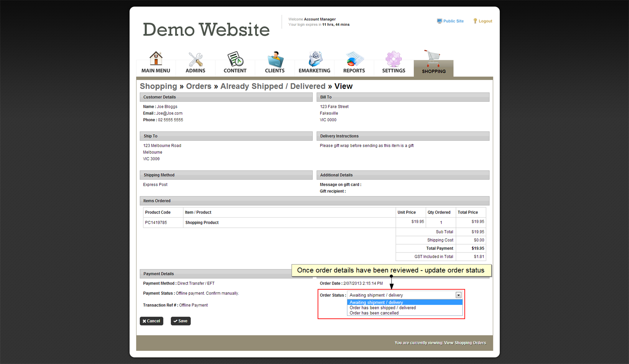This screenshot has height=364, width=629.
Task: Select the Content document icon
Action: click(235, 59)
